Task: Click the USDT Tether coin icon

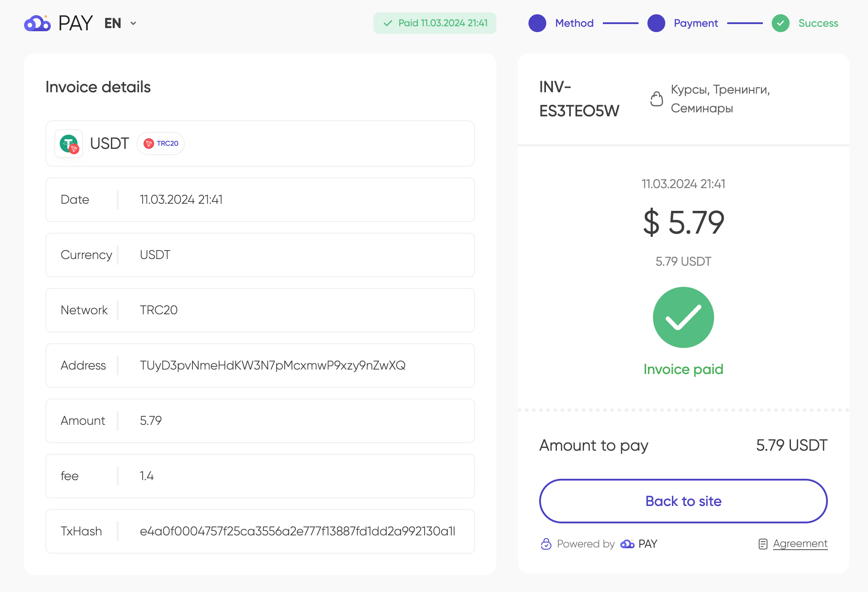Action: [69, 144]
